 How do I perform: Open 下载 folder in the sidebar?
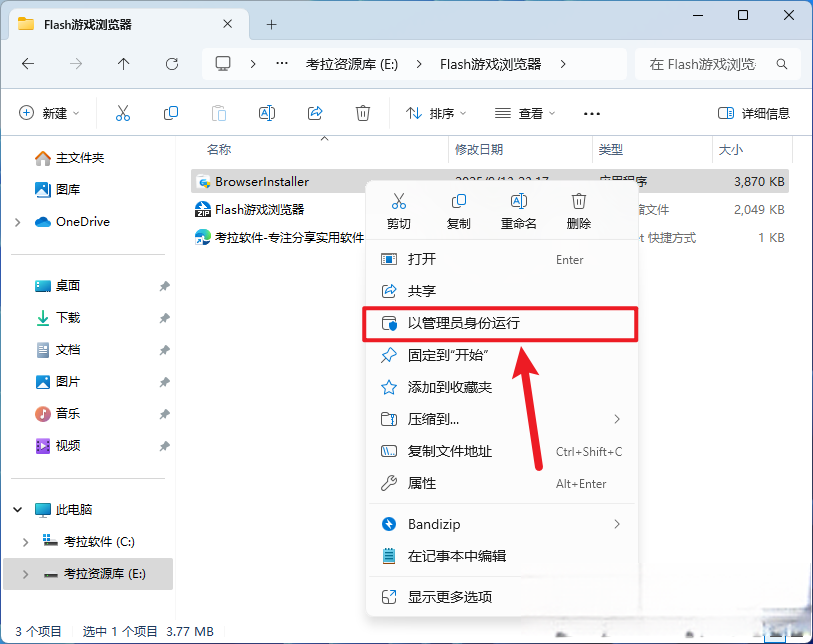click(x=58, y=318)
